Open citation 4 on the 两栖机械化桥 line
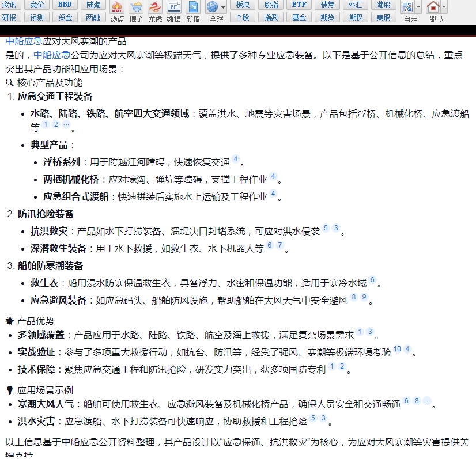Image resolution: width=476 pixels, height=459 pixels. pyautogui.click(x=273, y=176)
